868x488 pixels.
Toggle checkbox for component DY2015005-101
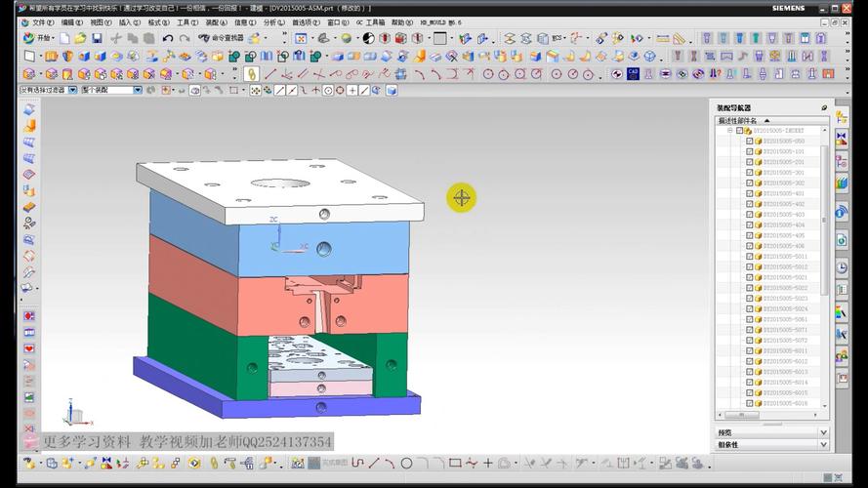coord(750,151)
